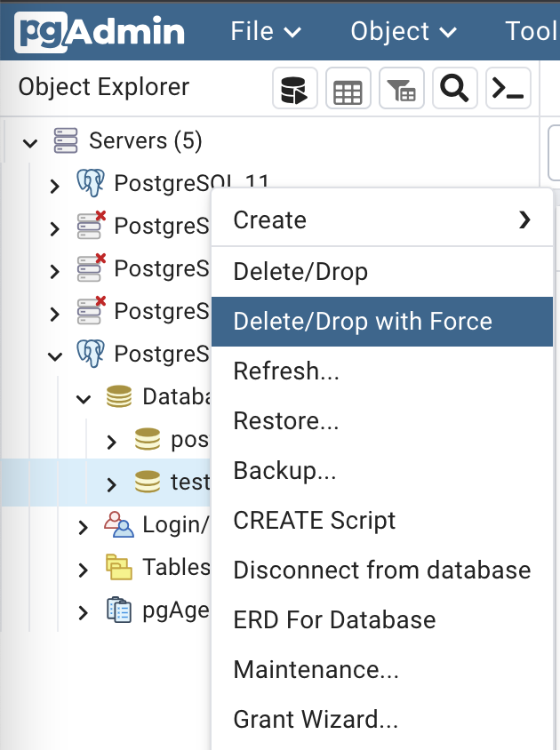The width and height of the screenshot is (560, 750).
Task: Click the pgAdmin logo
Action: (100, 31)
